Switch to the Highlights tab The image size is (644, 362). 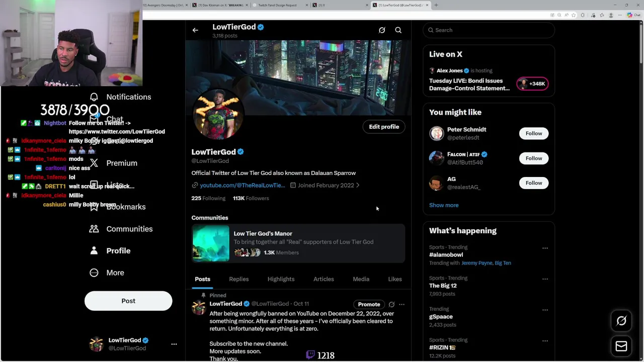[x=281, y=279]
